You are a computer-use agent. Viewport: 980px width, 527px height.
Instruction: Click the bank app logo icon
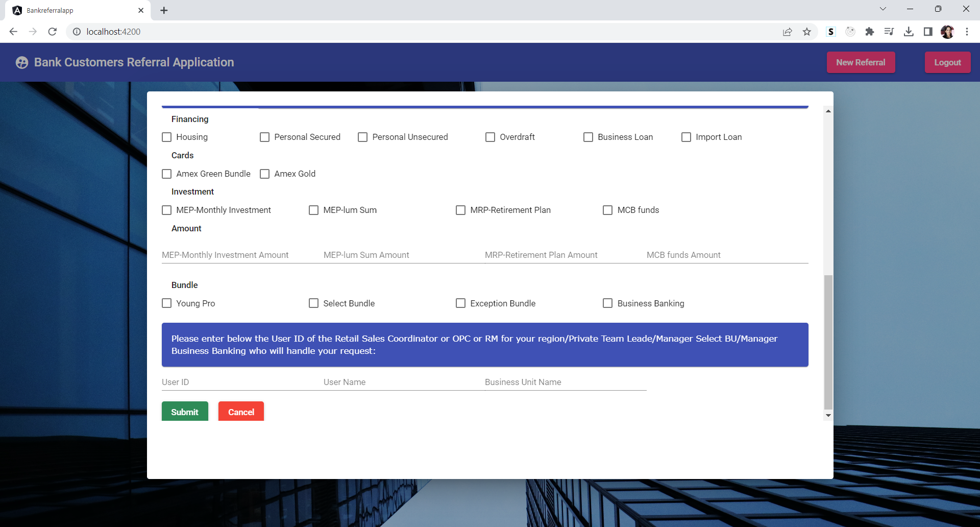click(21, 62)
